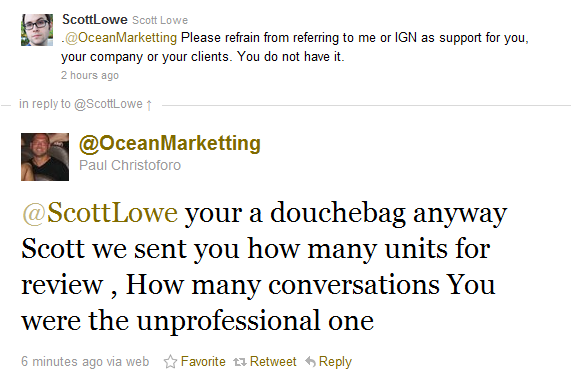The image size is (586, 379).
Task: Follow the @OceanMarketting mention in Scott's tweet
Action: 121,38
